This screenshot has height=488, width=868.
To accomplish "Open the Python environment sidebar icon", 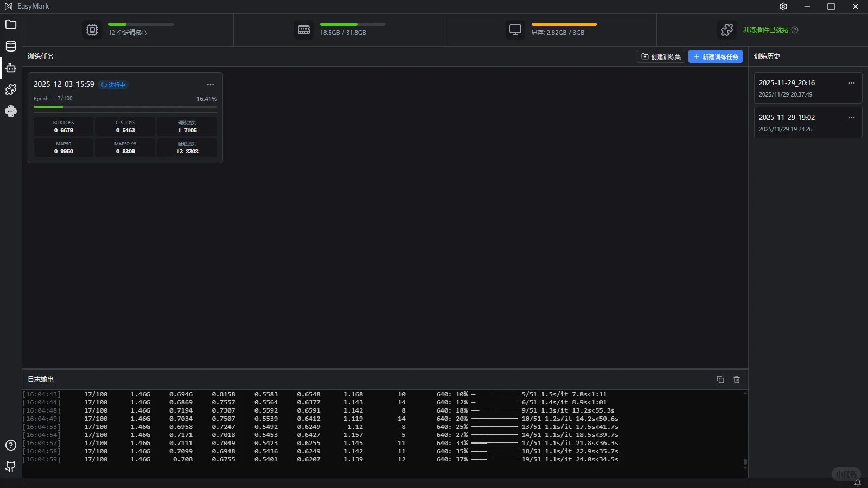I will pyautogui.click(x=11, y=111).
